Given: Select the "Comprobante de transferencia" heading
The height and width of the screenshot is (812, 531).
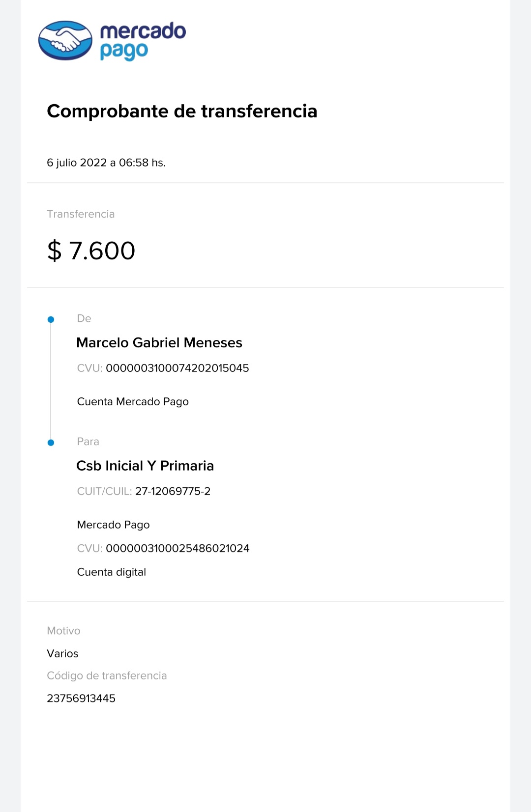Looking at the screenshot, I should click(182, 112).
